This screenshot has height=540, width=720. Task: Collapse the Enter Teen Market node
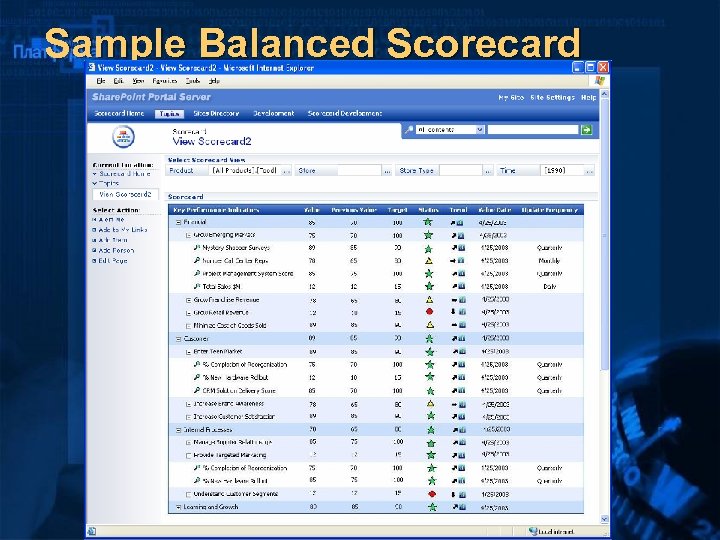coord(188,352)
